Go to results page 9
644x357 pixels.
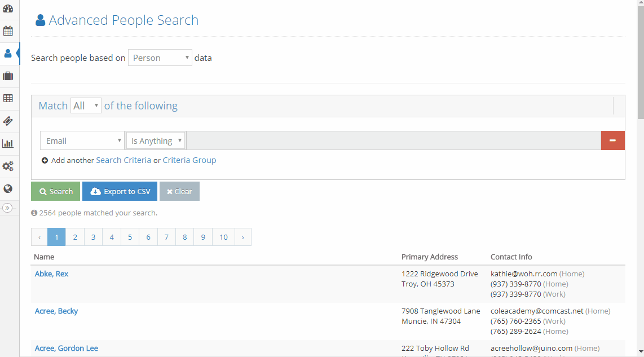click(x=203, y=237)
